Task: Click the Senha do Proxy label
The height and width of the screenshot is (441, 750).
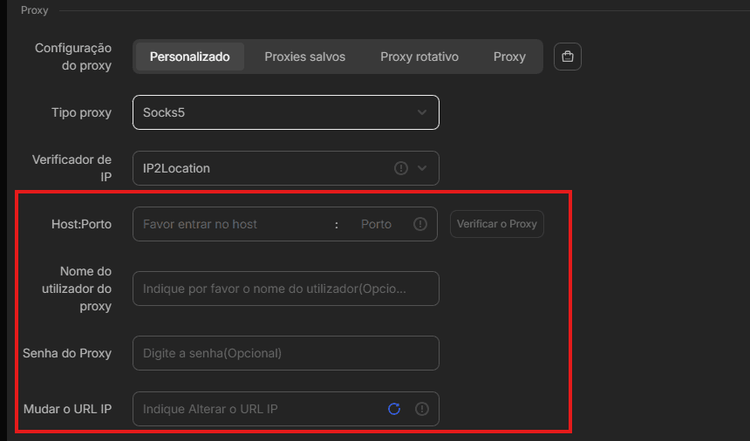Action: pyautogui.click(x=67, y=353)
